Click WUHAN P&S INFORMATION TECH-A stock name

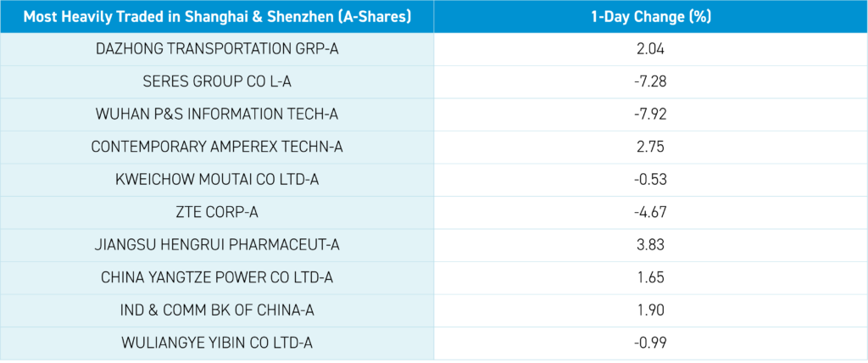click(x=217, y=114)
